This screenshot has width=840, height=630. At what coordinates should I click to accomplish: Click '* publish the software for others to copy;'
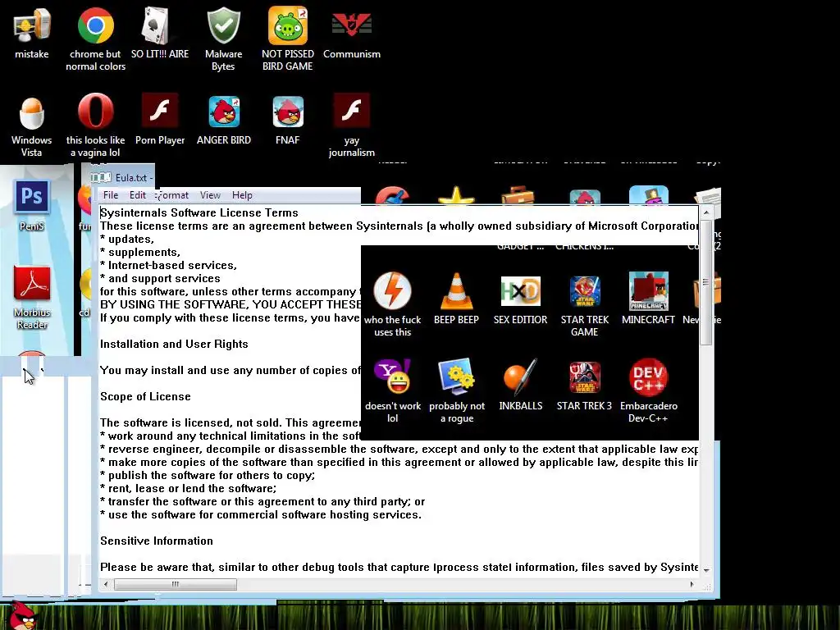208,475
